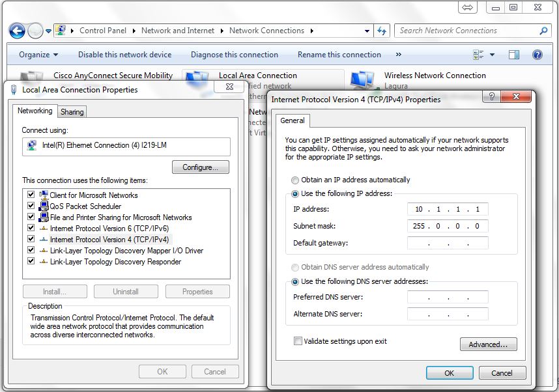Click inside the Preferred DNS server field
Viewport: 559px width, 392px height.
click(x=446, y=298)
